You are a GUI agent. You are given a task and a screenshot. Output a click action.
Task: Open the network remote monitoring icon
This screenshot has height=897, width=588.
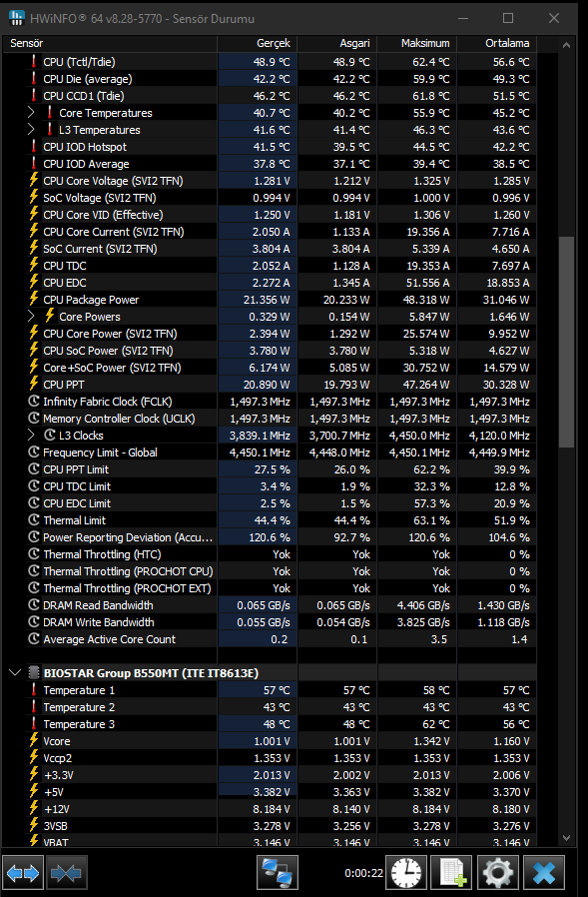(x=278, y=873)
